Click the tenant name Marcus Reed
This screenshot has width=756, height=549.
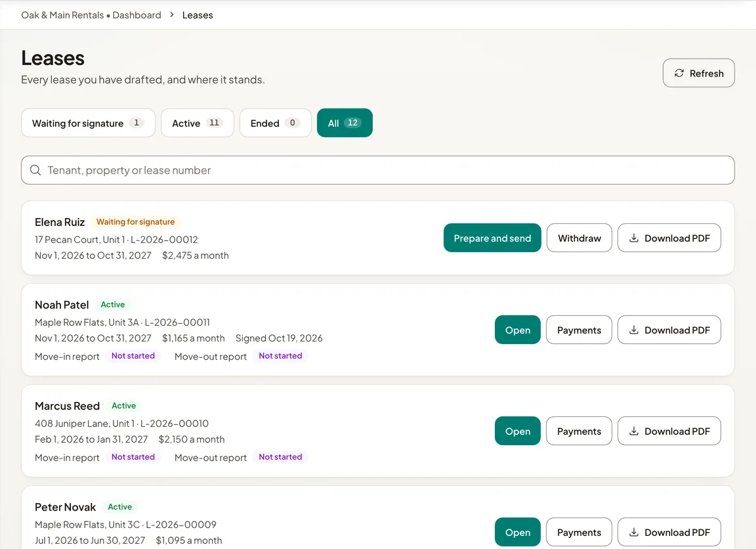pos(67,406)
